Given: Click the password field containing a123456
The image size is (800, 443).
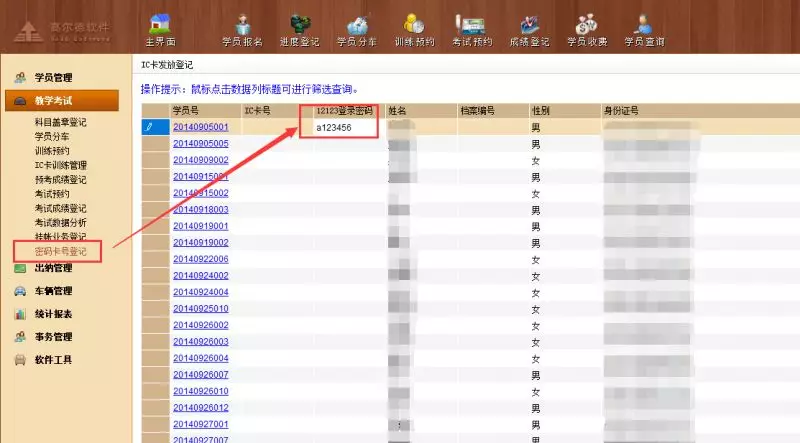Looking at the screenshot, I should 349,127.
